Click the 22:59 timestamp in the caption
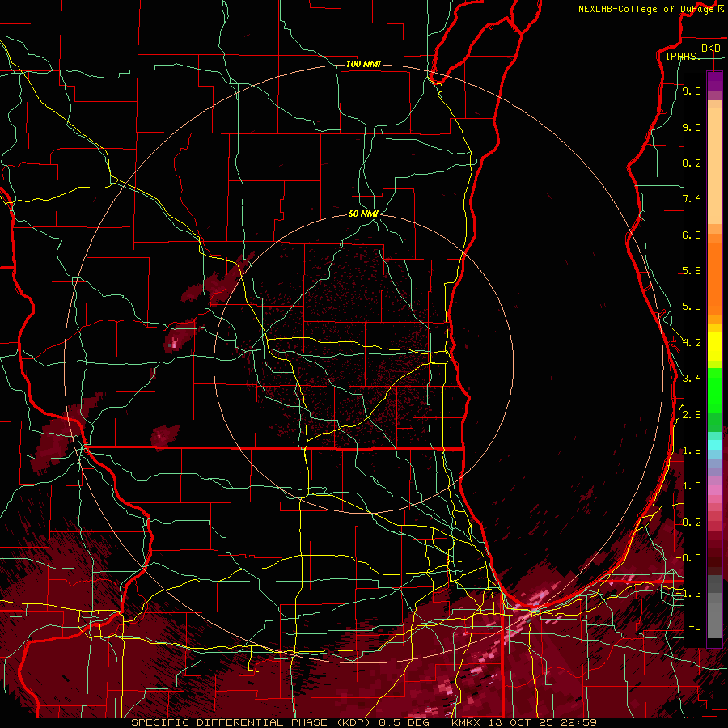Screen dimensions: 728x728 coord(578,722)
